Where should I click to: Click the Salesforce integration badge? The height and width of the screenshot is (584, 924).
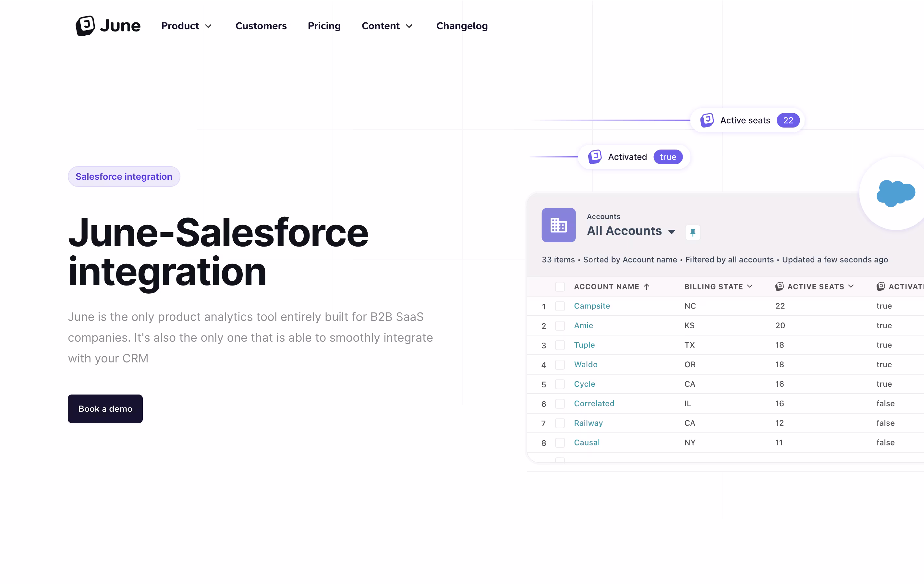124,176
